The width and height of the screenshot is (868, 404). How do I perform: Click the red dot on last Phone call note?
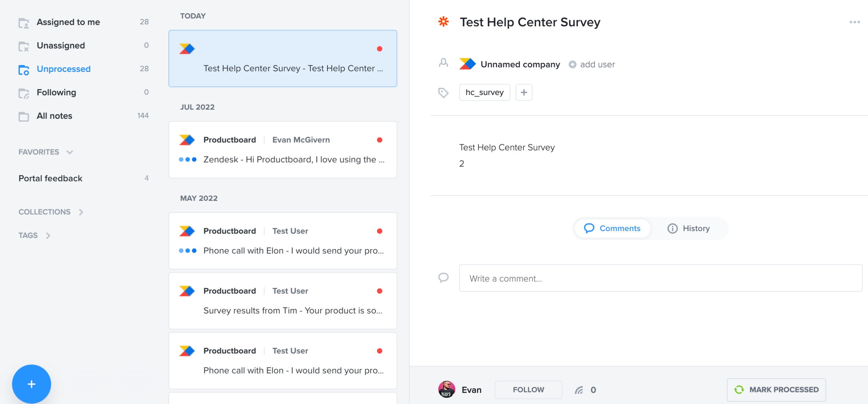379,351
